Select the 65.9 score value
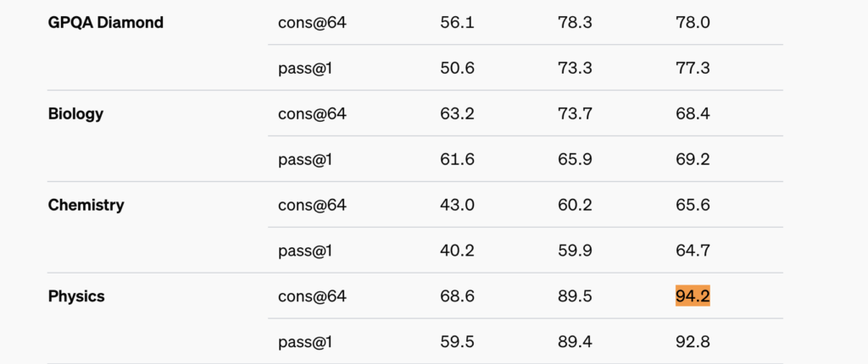Viewport: 868px width, 364px height. point(575,159)
